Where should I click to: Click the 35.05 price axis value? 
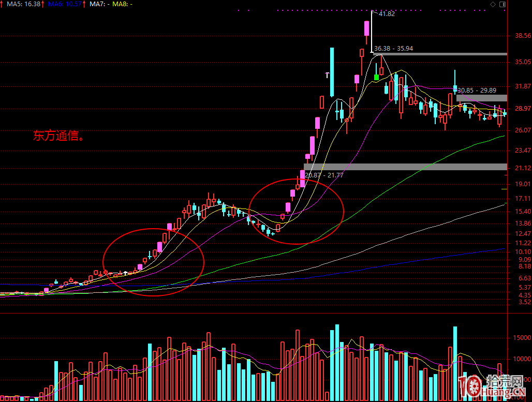pos(523,62)
